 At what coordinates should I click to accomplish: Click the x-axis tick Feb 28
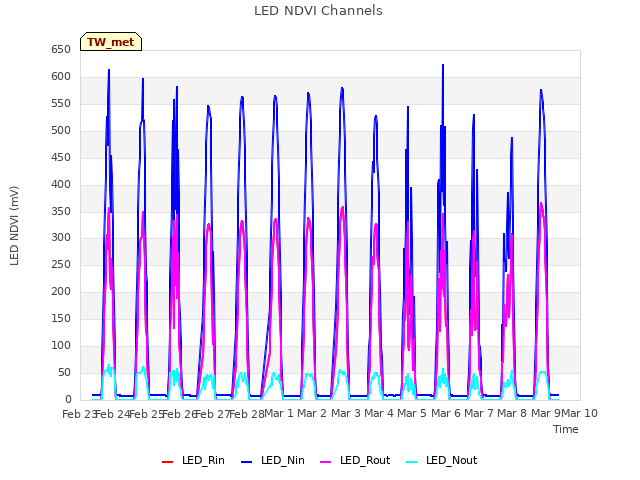point(246,414)
